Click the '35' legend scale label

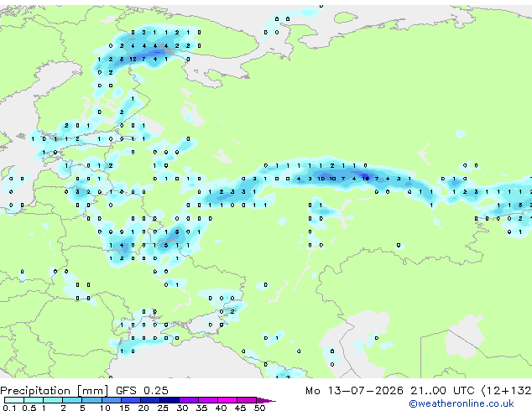click(x=201, y=408)
